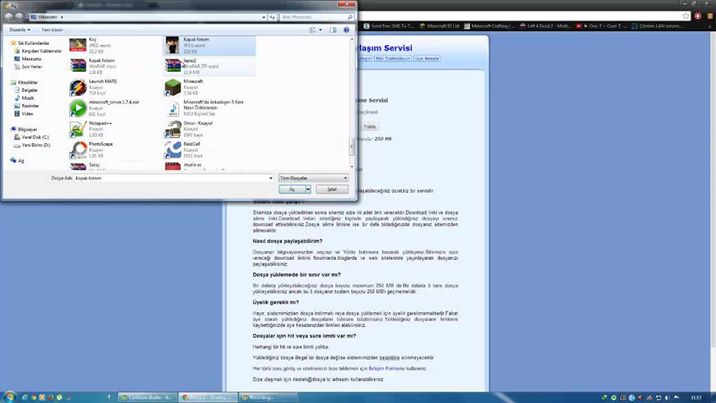The width and height of the screenshot is (716, 403).
Task: Open the view options dropdown arrow
Action: click(x=320, y=30)
